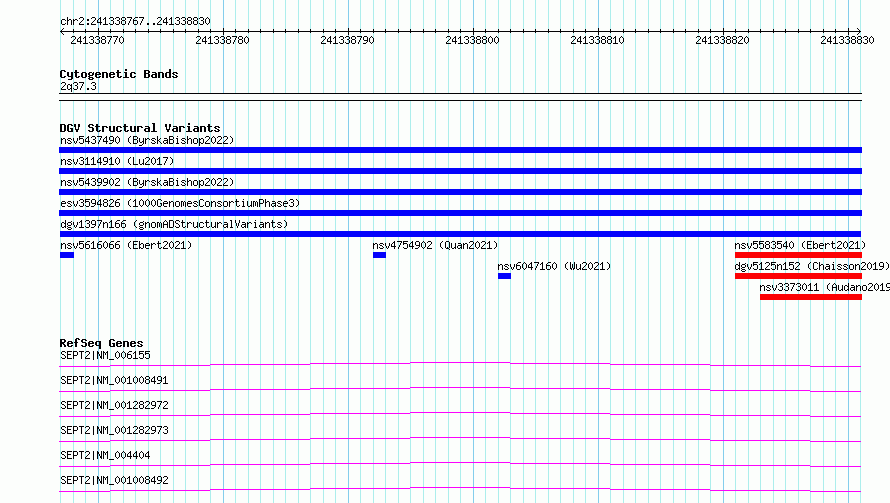Image resolution: width=890 pixels, height=503 pixels.
Task: Open variant nsv5437490 (ByrskaBishop2022) label
Action: pos(147,140)
